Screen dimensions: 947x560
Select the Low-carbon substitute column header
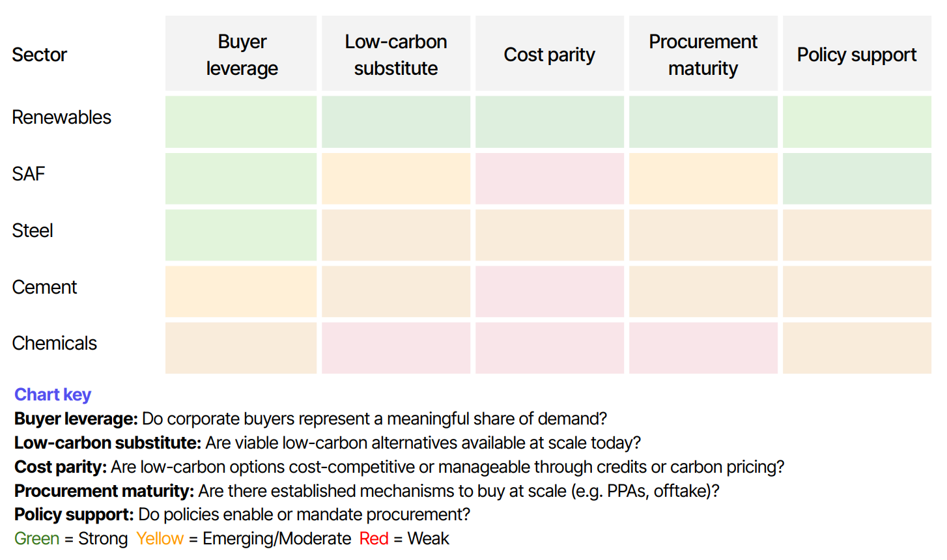tap(396, 53)
